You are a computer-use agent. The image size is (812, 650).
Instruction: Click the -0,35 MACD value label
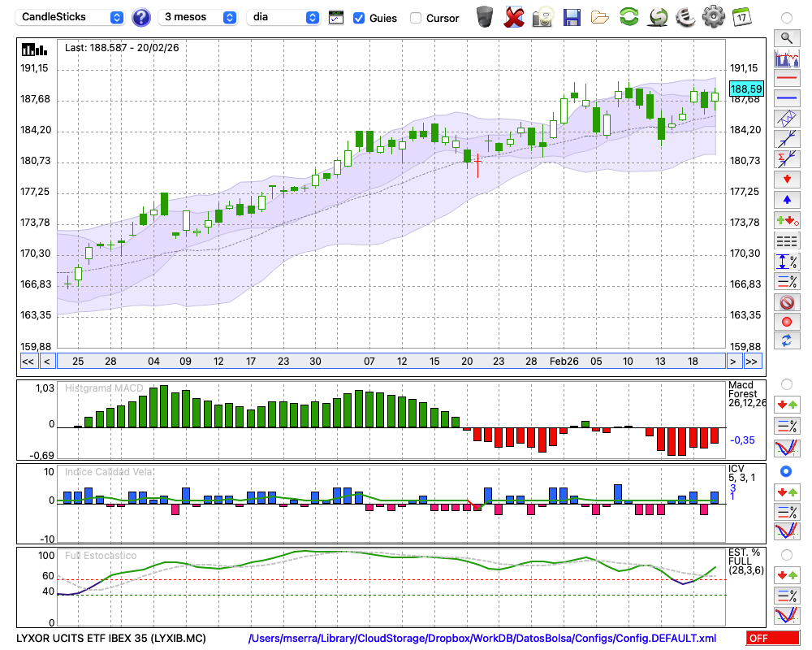[742, 440]
